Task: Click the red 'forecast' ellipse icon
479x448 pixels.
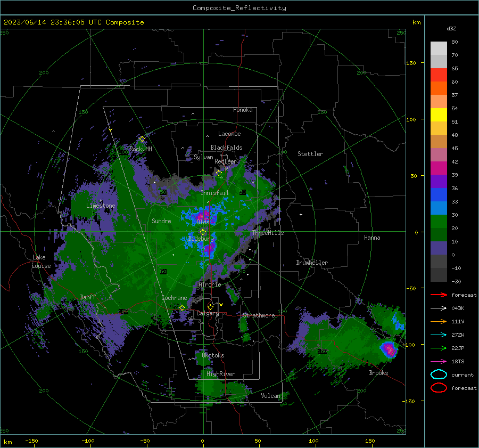Action: click(439, 388)
